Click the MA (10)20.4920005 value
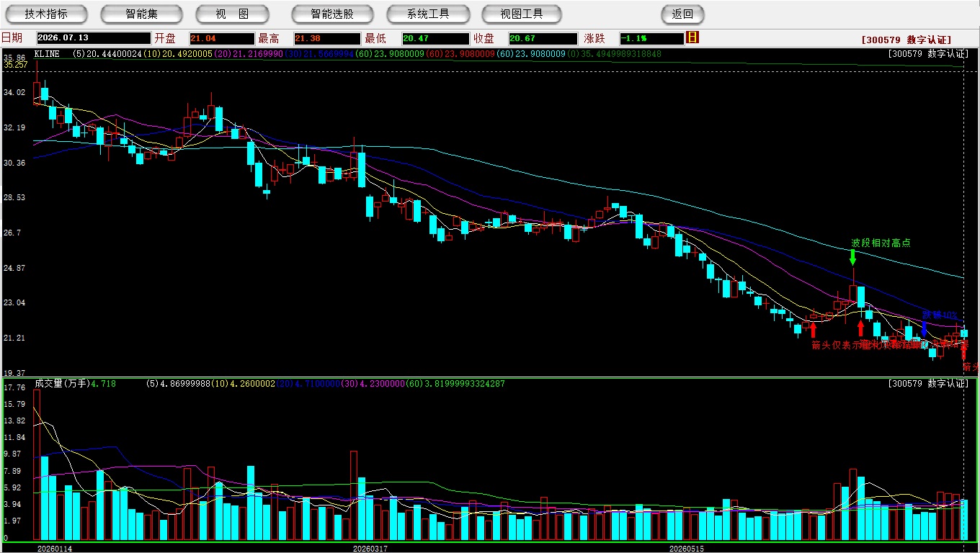 [x=177, y=54]
